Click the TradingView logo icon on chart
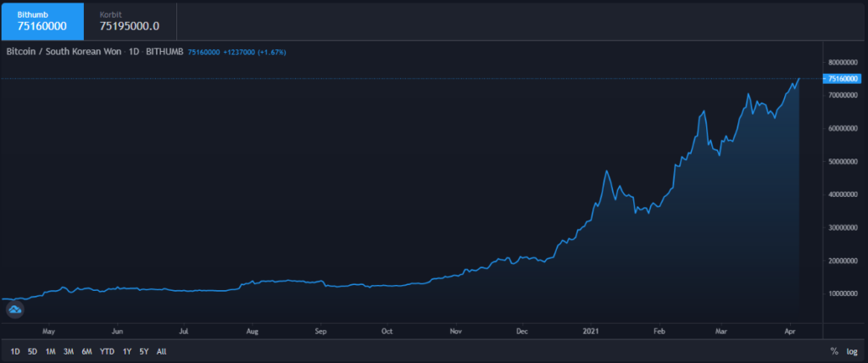 tap(14, 311)
